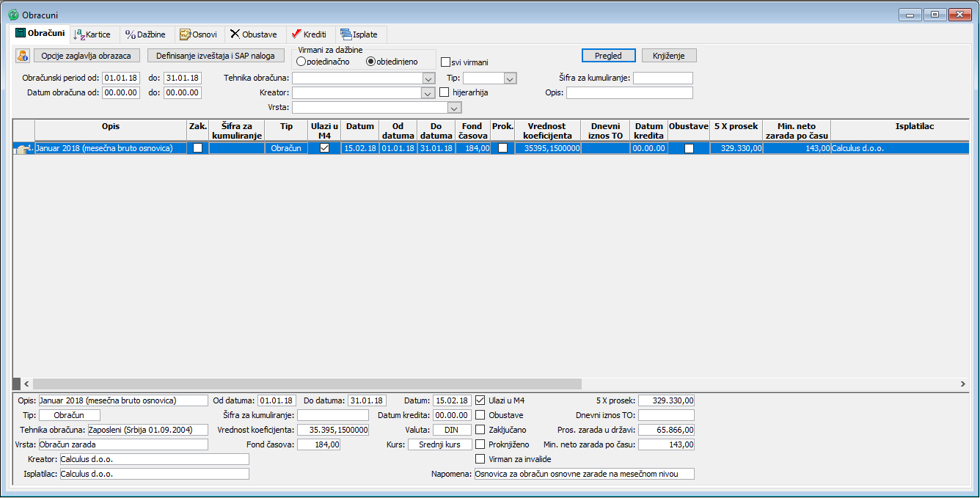Go to the Obustave tab

[x=253, y=34]
